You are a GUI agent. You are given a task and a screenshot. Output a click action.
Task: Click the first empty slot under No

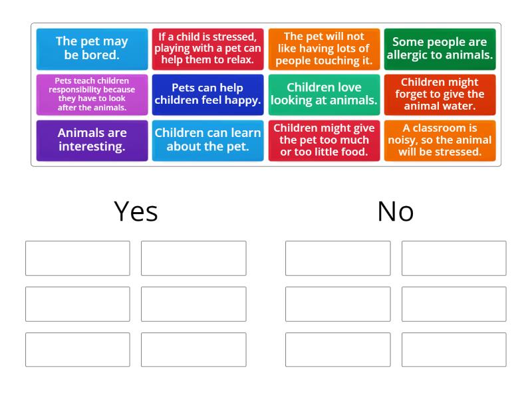[x=338, y=258]
